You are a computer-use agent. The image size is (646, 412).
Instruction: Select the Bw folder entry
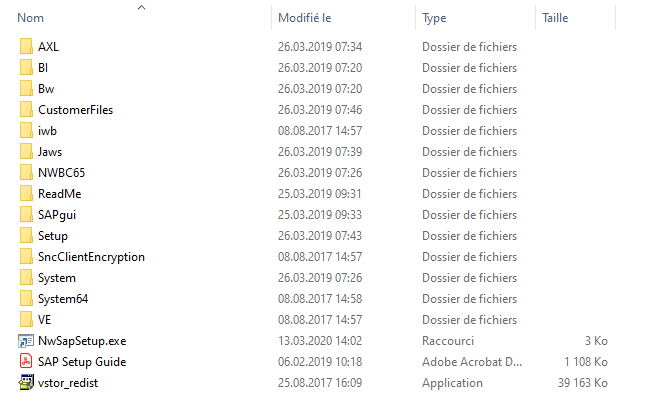(46, 89)
